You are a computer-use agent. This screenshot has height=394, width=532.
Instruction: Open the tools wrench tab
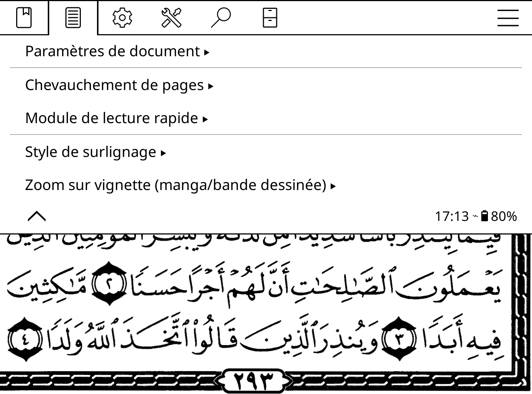172,18
